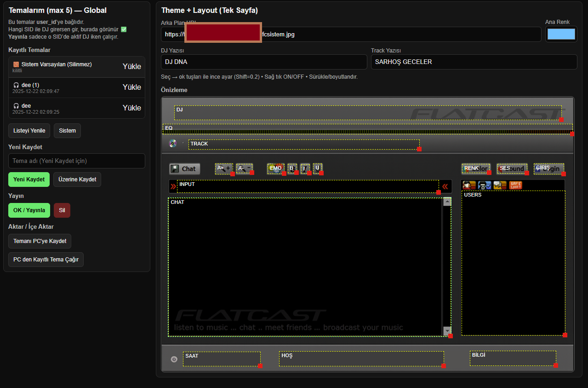588x388 pixels.
Task: Click the Chat button in the preview
Action: click(185, 169)
